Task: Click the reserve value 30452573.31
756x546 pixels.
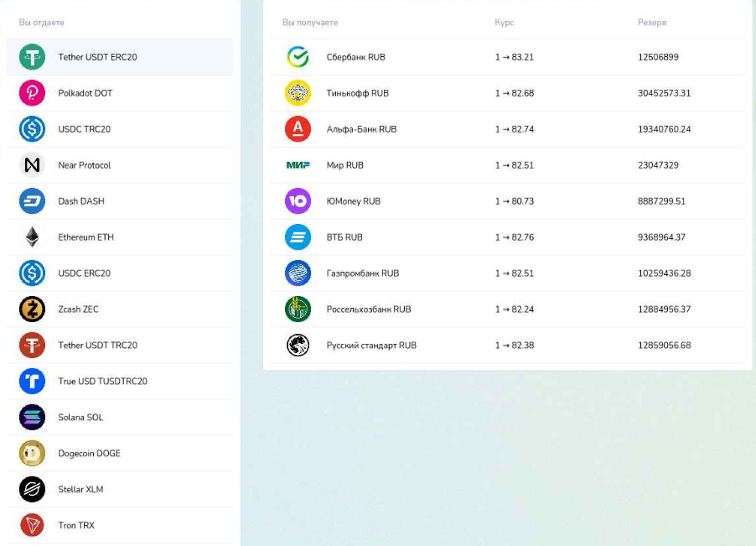Action: pos(665,93)
